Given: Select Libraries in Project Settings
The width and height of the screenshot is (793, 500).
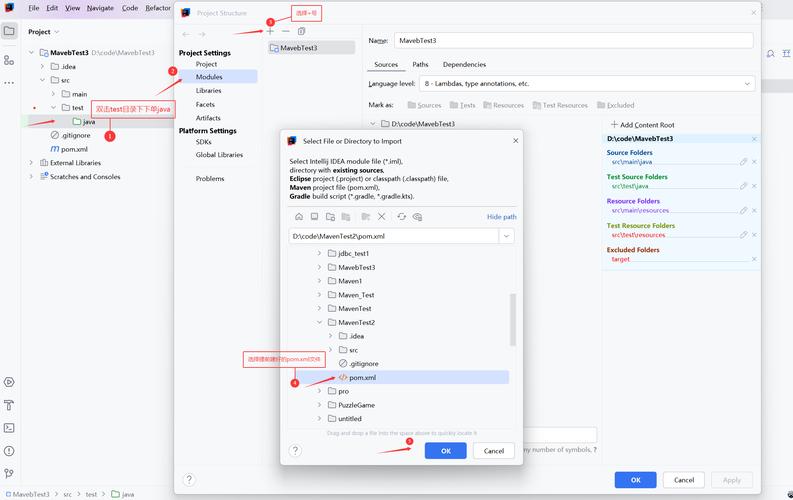Looking at the screenshot, I should [208, 90].
